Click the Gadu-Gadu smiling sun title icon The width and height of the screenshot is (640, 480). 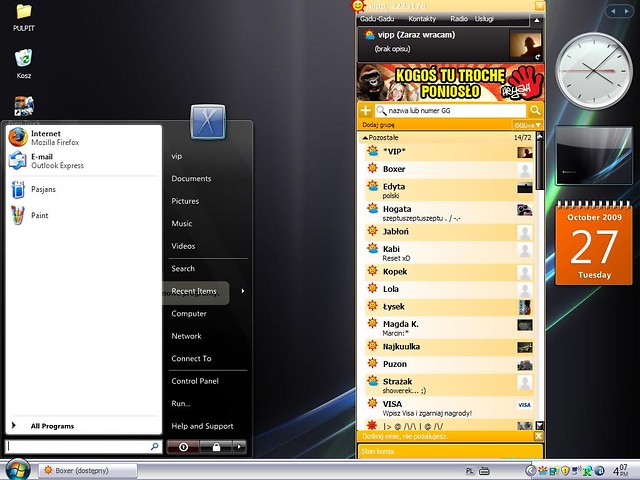[x=358, y=6]
